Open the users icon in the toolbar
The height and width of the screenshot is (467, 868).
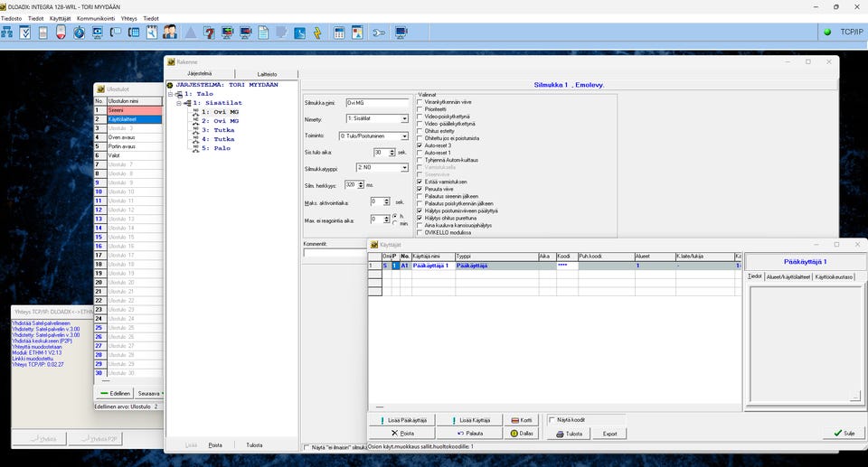click(x=170, y=33)
